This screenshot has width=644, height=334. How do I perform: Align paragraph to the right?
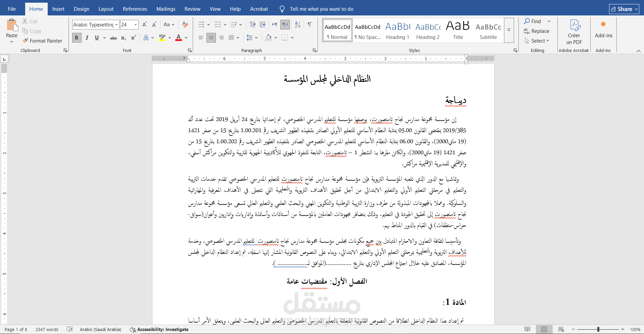(221, 38)
